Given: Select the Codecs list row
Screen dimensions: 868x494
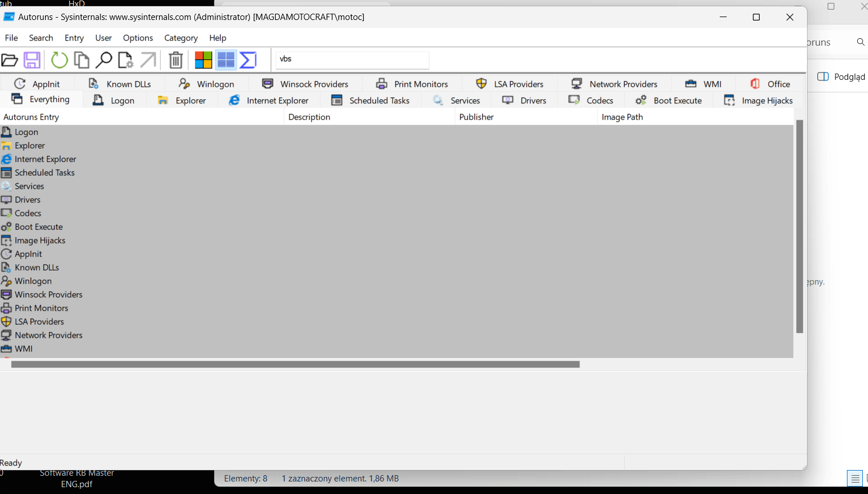Looking at the screenshot, I should [397, 213].
